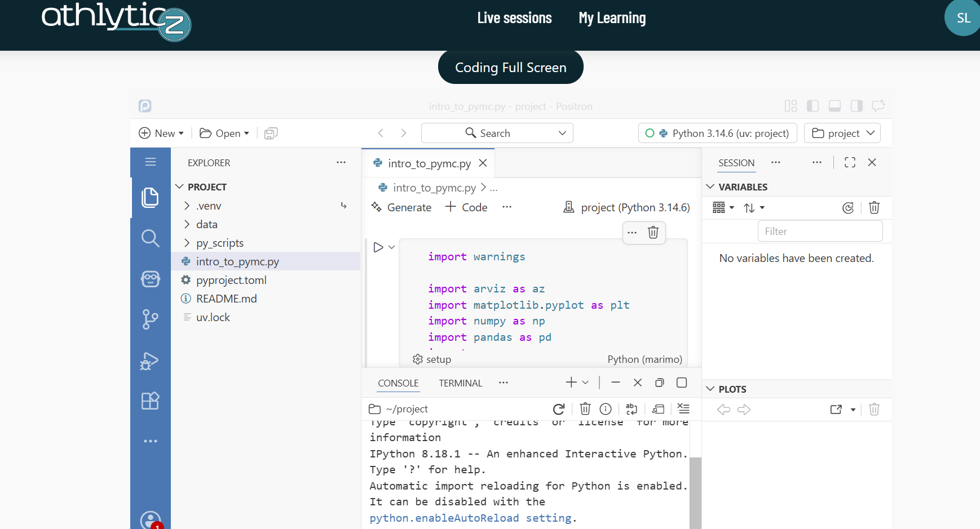Open the assistant chat icon in sidebar
Viewport: 980px width, 529px height.
coord(150,279)
